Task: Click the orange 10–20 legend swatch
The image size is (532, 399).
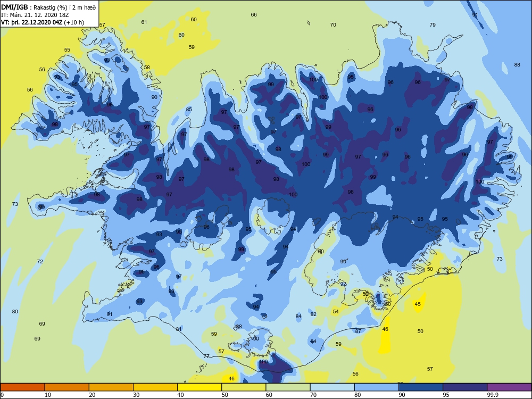Action: pyautogui.click(x=67, y=387)
